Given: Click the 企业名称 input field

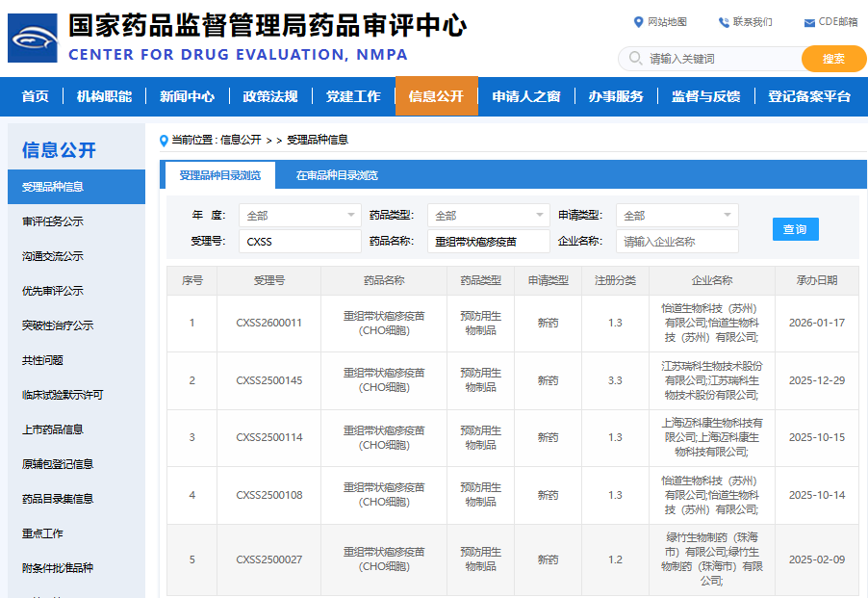Looking at the screenshot, I should coord(677,242).
